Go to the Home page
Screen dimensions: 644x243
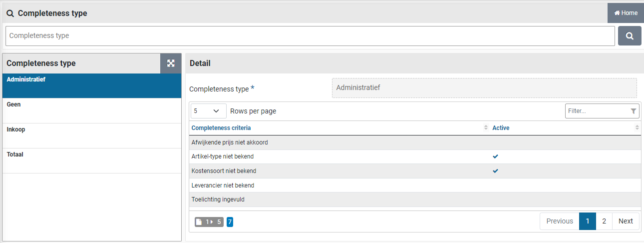tap(626, 13)
